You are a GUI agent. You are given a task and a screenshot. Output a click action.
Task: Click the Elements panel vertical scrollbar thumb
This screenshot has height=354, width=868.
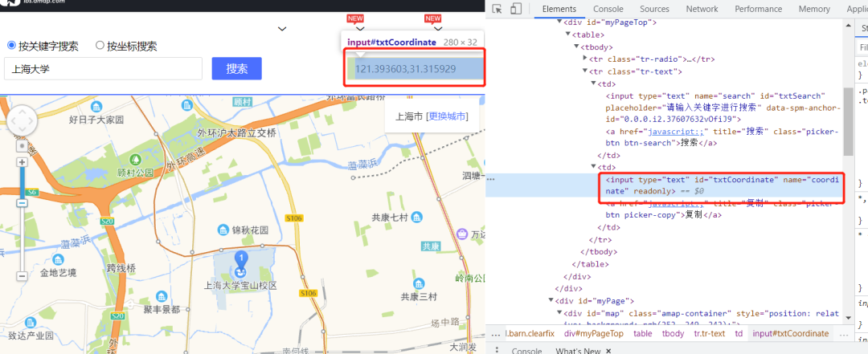click(849, 121)
